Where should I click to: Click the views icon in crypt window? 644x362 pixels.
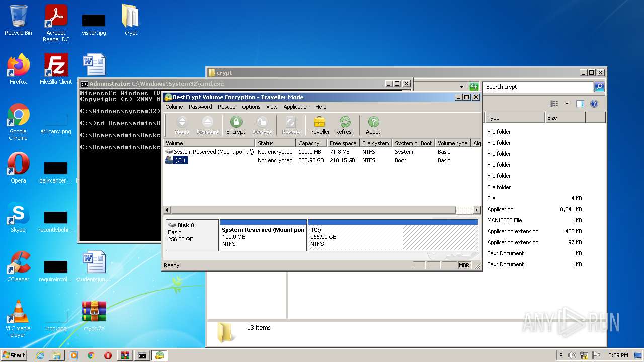coord(554,104)
